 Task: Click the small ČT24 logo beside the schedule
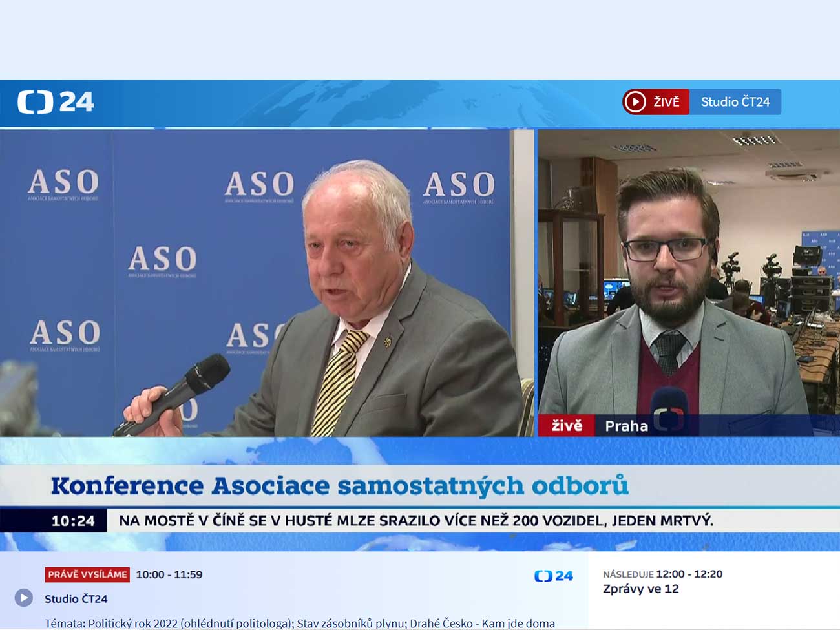[x=554, y=576]
